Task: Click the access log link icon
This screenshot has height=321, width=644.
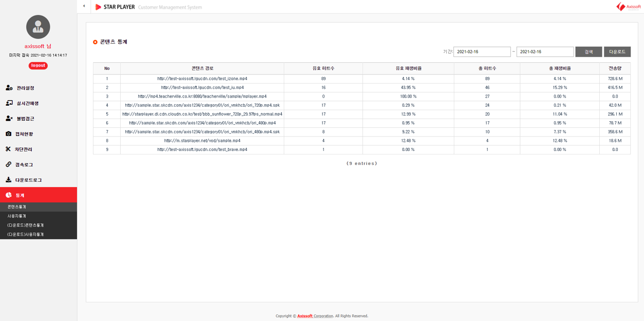Action: pyautogui.click(x=9, y=165)
